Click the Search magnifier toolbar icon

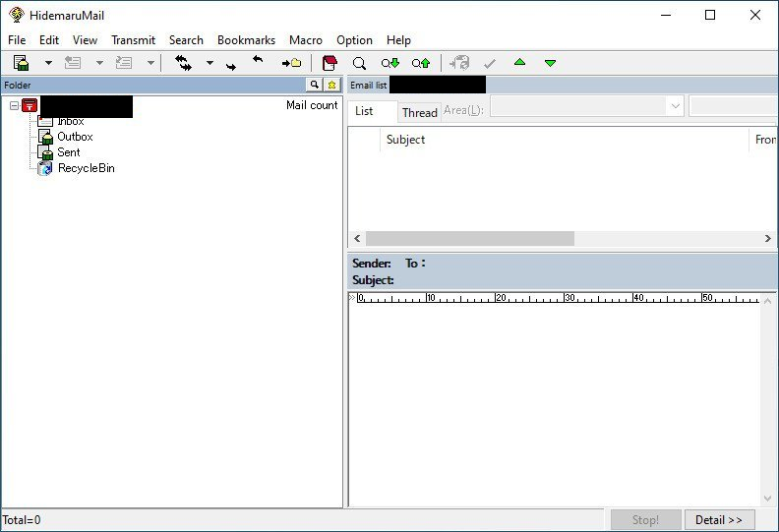point(359,63)
